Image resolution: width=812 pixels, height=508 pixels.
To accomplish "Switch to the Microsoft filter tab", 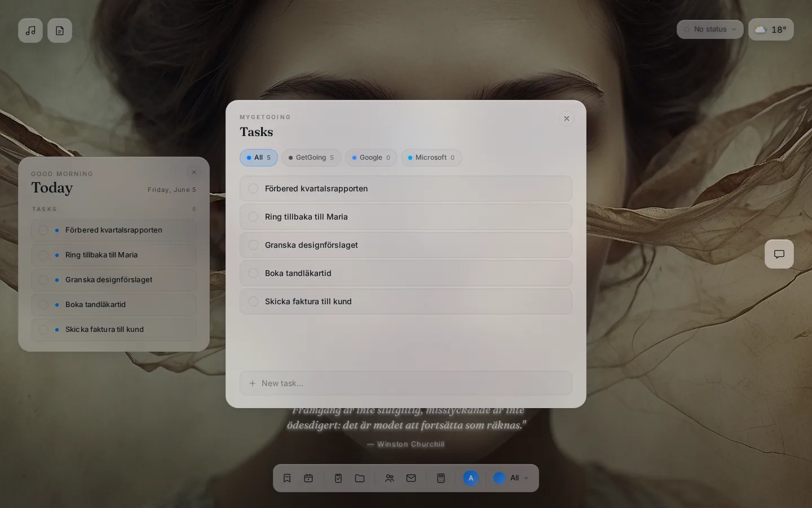I will pos(431,157).
